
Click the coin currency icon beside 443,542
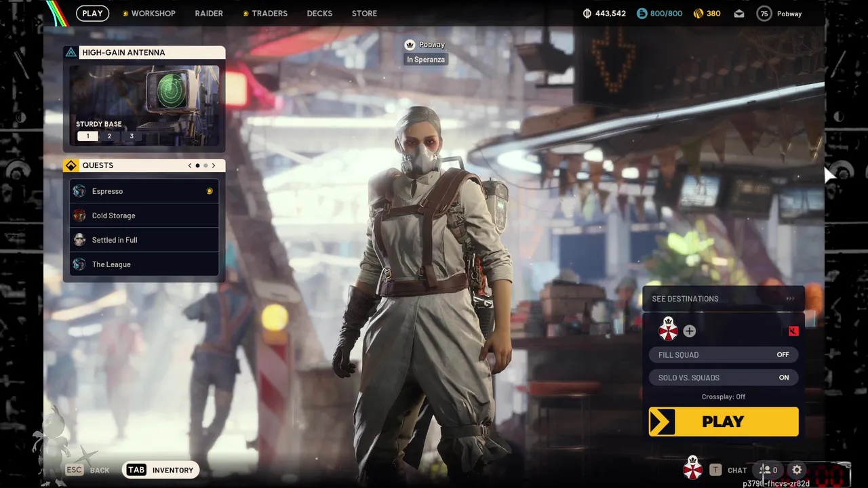coord(587,14)
